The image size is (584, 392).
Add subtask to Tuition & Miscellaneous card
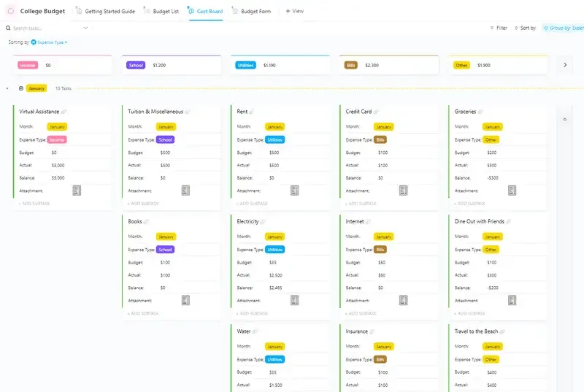click(x=143, y=204)
